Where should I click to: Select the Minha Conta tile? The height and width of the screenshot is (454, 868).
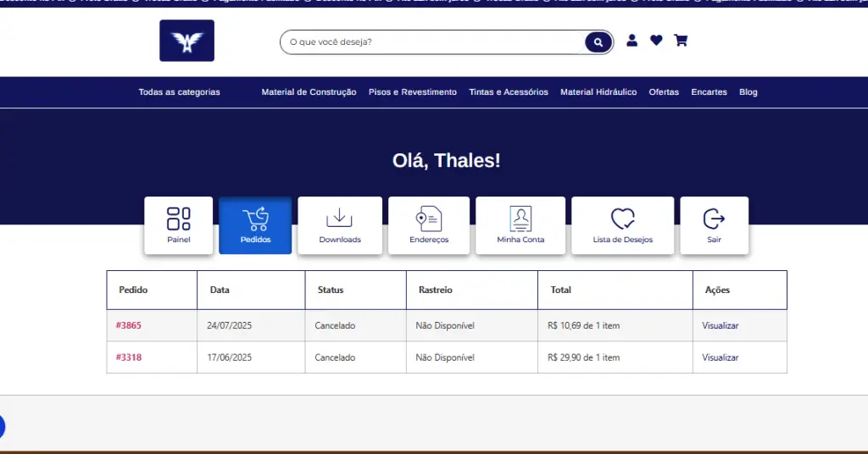click(x=520, y=225)
